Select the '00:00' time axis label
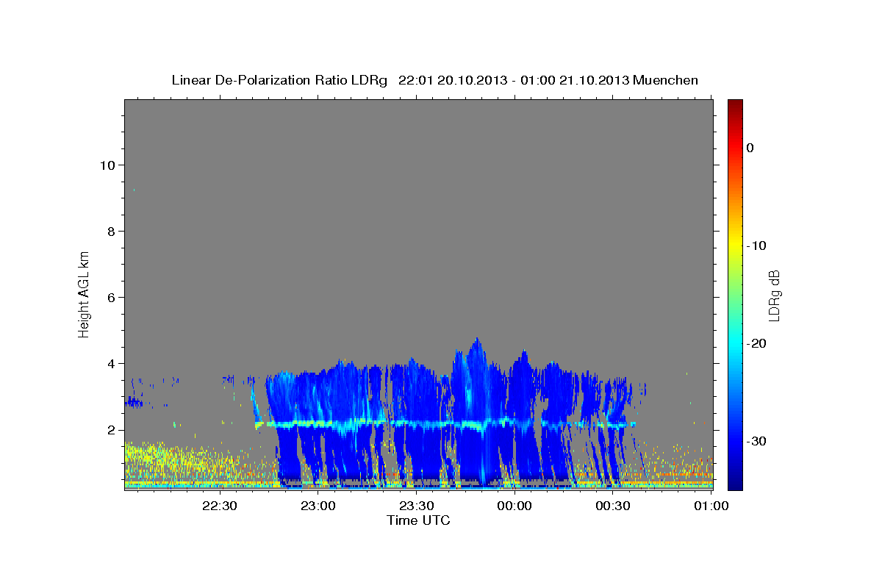Image resolution: width=882 pixels, height=588 pixels. pos(514,506)
